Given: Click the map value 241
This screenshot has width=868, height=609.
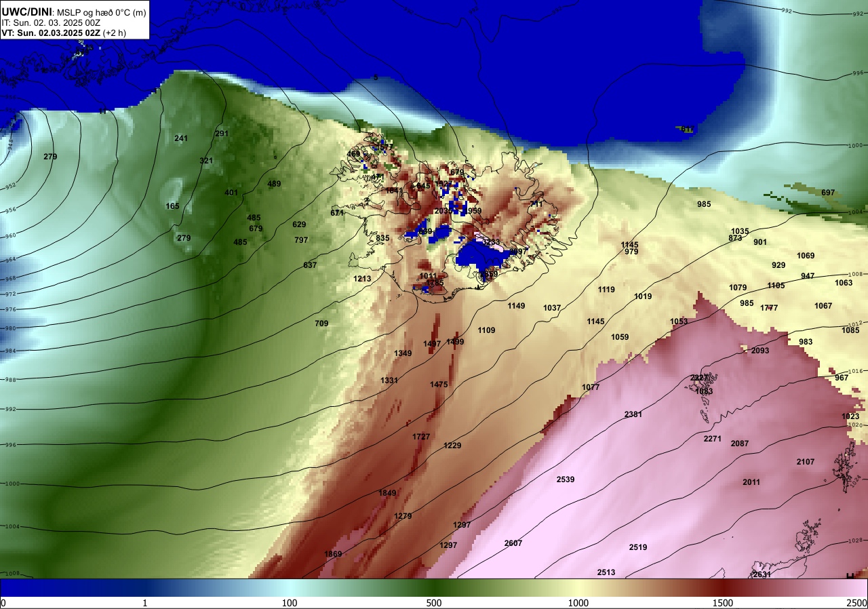Looking at the screenshot, I should [x=181, y=138].
